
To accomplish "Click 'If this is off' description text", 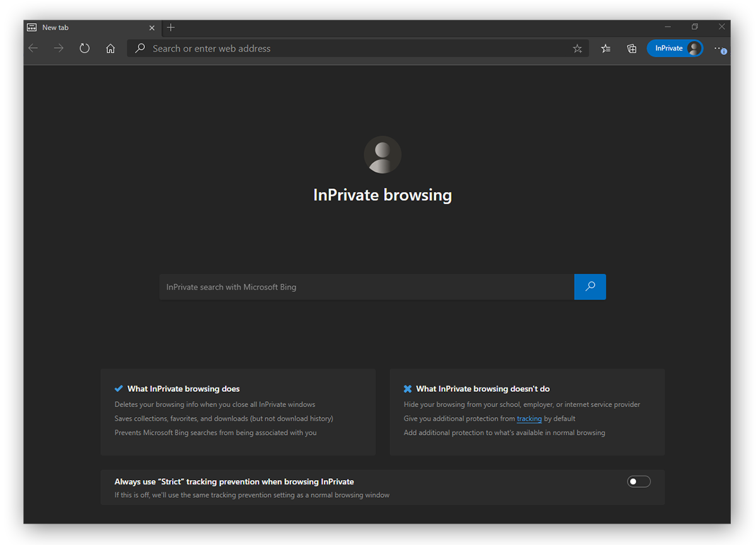I will coord(252,495).
